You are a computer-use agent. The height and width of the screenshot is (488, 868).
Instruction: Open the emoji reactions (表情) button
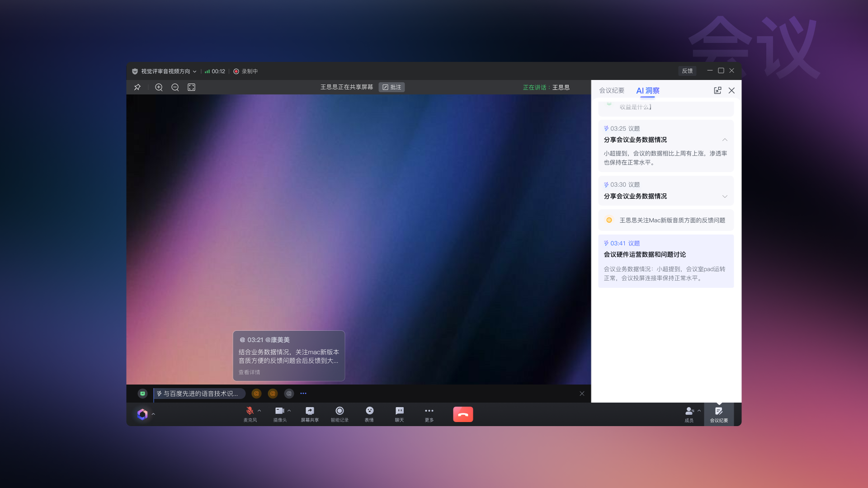(369, 414)
